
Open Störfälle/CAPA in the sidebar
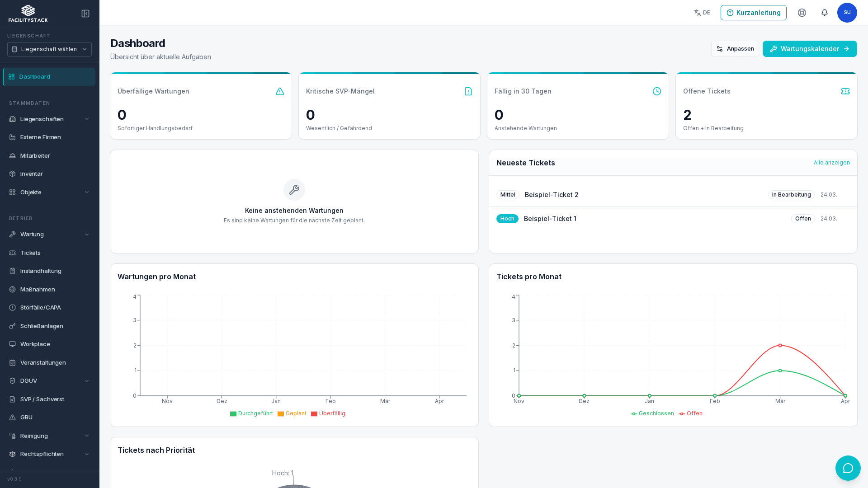click(49, 307)
